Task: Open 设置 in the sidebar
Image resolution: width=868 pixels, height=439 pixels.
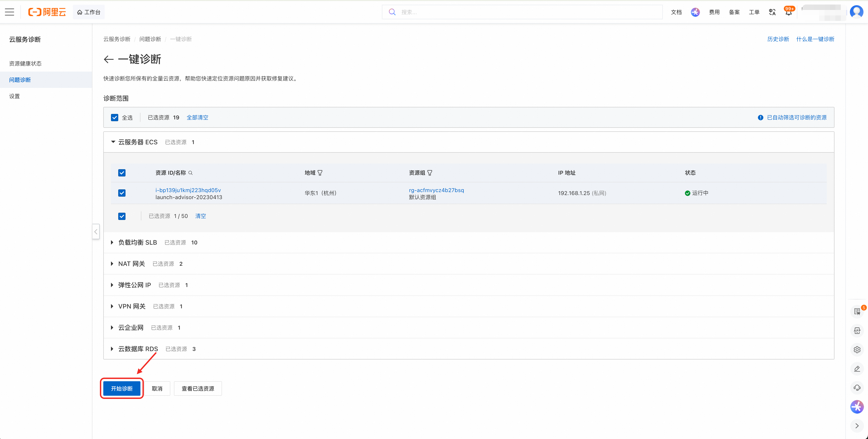Action: click(x=14, y=96)
